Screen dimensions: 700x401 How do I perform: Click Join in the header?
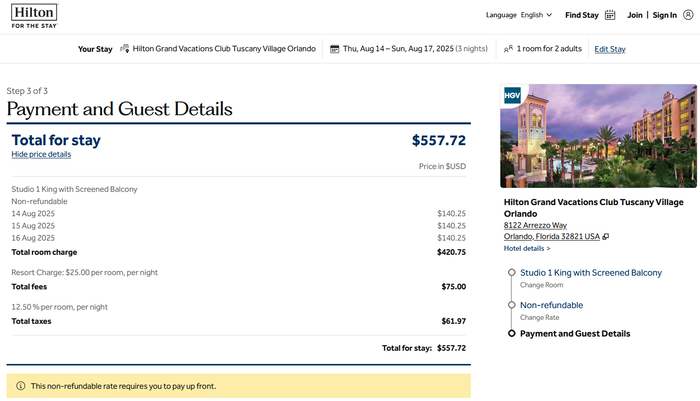point(634,15)
